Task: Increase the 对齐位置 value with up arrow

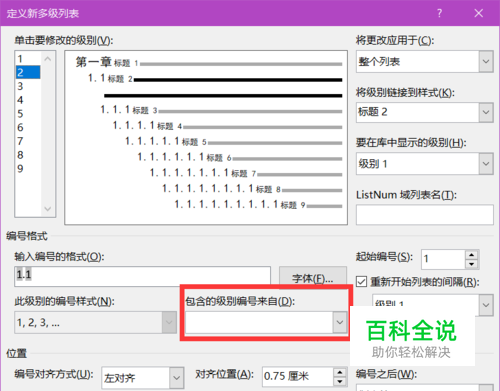Action: pos(339,372)
